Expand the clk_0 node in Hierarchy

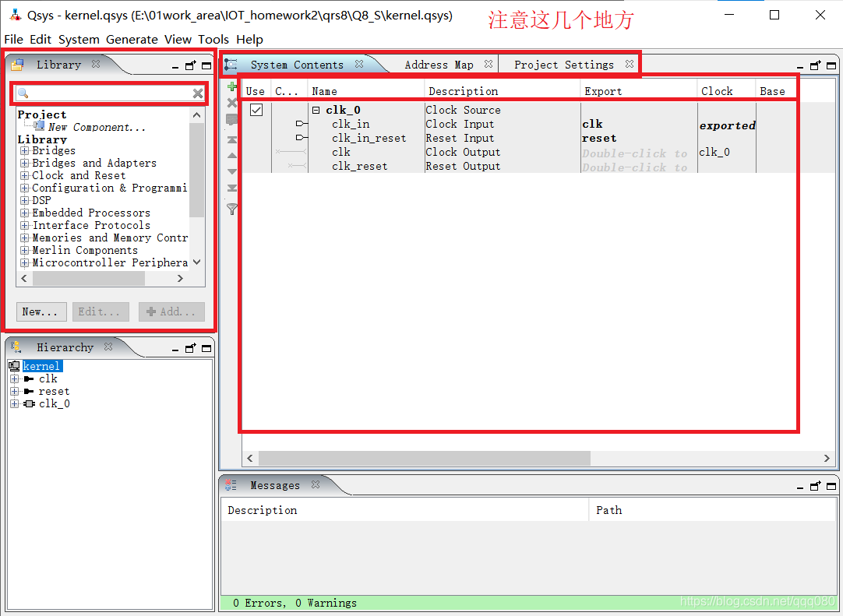[15, 403]
